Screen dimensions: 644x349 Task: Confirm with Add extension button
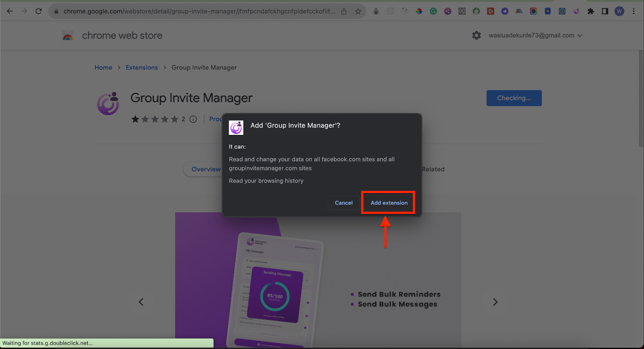point(389,203)
